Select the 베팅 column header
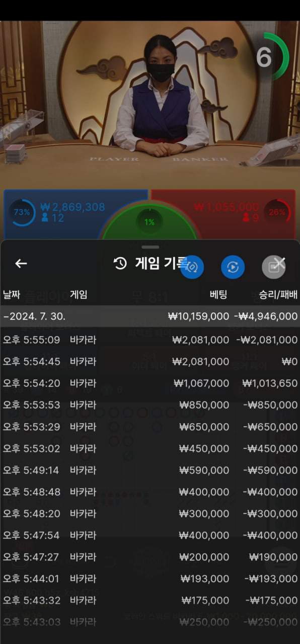The height and width of the screenshot is (644, 300). [219, 294]
